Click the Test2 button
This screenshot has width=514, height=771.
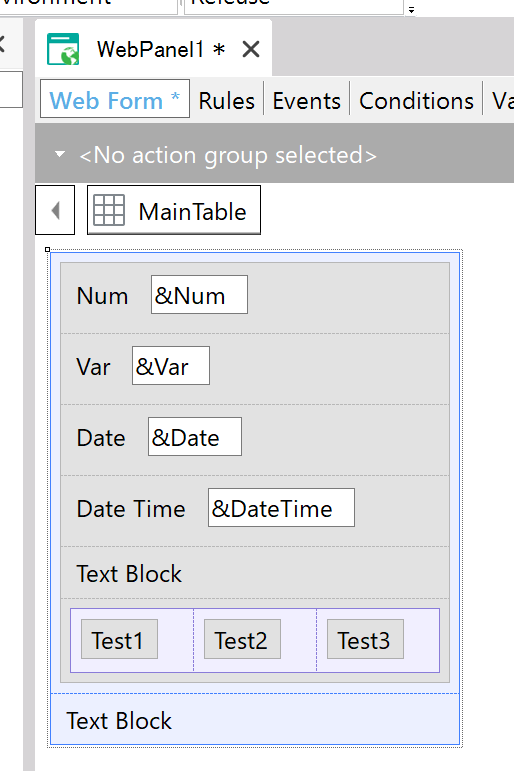click(x=242, y=639)
